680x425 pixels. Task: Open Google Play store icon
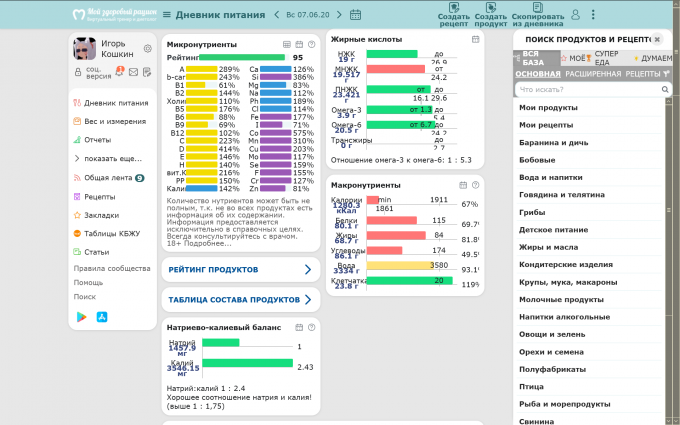click(x=82, y=316)
